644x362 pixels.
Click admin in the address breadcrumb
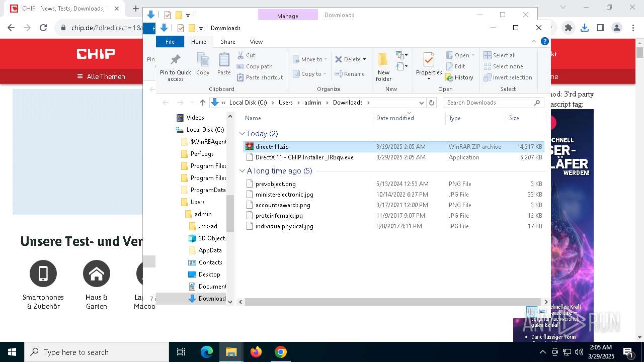tap(312, 103)
